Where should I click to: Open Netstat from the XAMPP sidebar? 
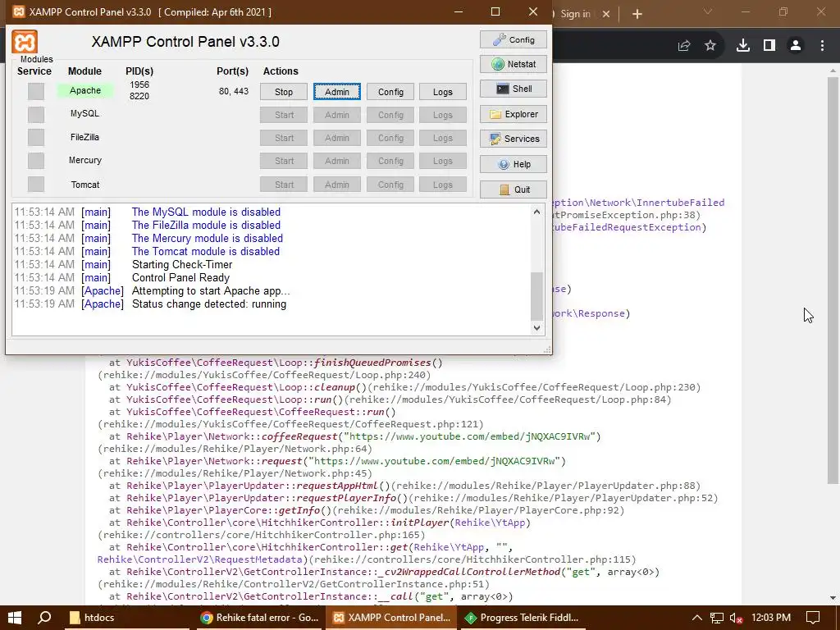514,64
